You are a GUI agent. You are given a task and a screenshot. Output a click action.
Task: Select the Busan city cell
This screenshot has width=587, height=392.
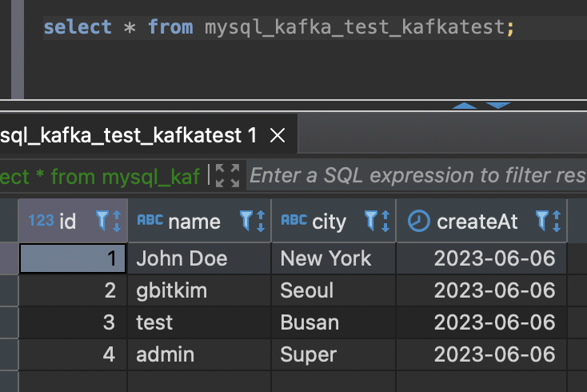tap(333, 322)
